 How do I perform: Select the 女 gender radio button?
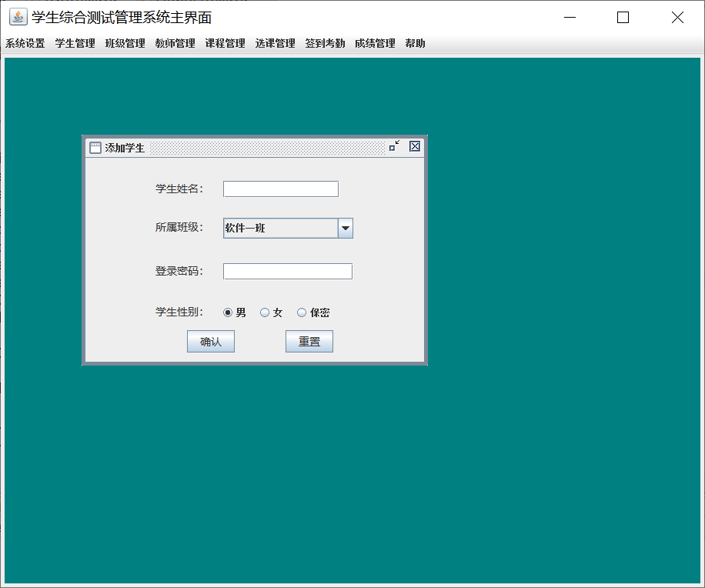265,312
